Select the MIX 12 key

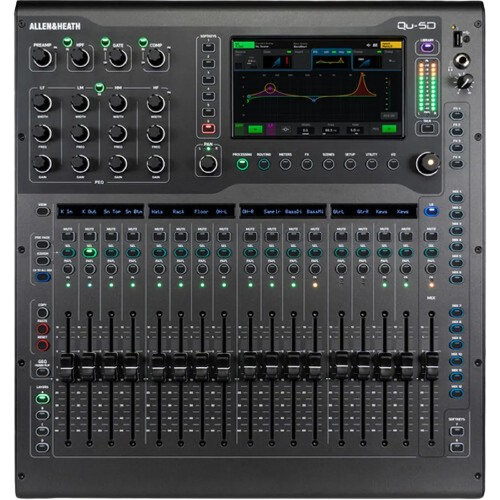[456, 393]
